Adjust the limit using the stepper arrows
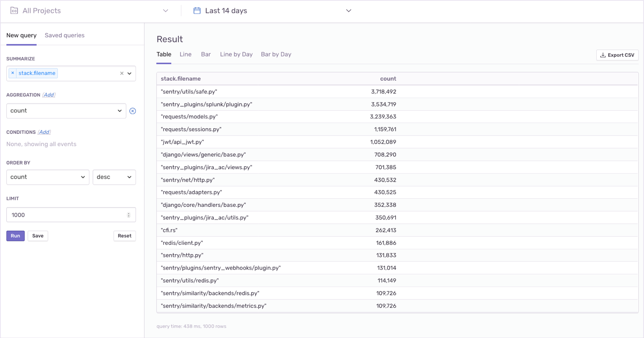Screen dimensions: 644x338 point(128,215)
